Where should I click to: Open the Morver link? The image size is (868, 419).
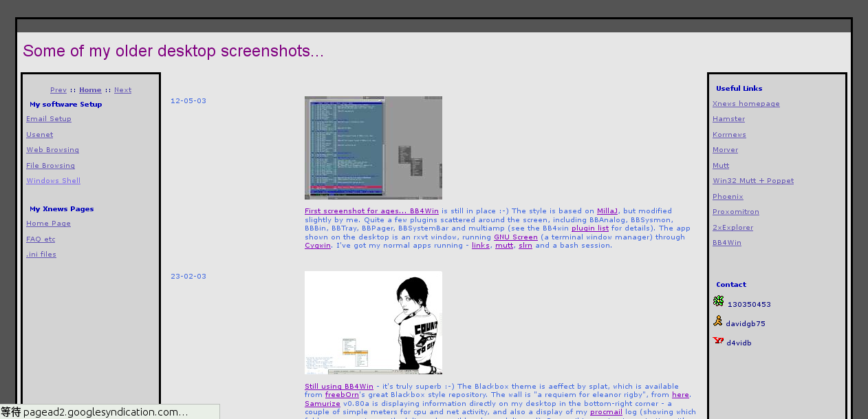click(725, 150)
